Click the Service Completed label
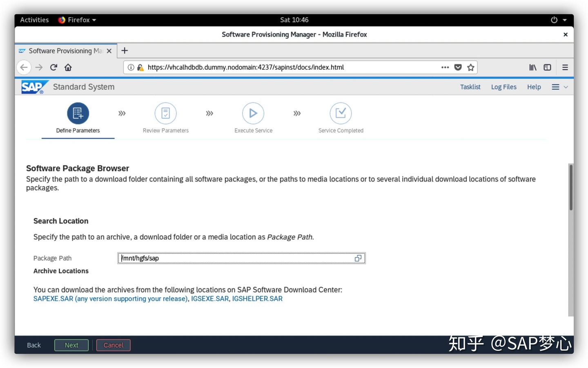 click(x=341, y=131)
